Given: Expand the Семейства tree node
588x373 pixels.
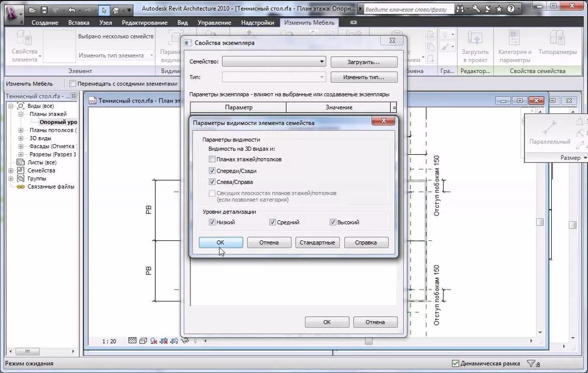Looking at the screenshot, I should 11,170.
